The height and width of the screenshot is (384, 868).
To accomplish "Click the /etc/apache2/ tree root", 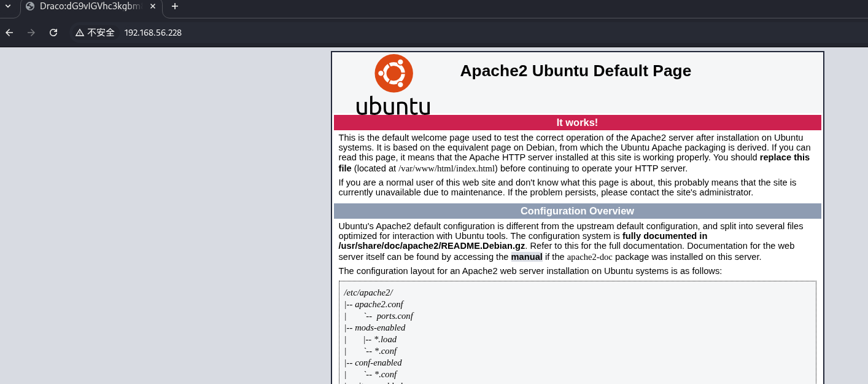I will 368,292.
